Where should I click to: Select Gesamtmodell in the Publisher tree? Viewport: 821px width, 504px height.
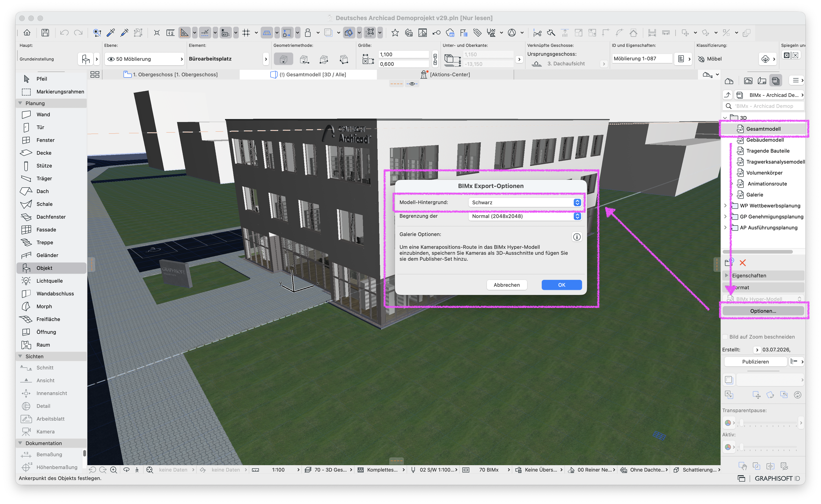(764, 129)
